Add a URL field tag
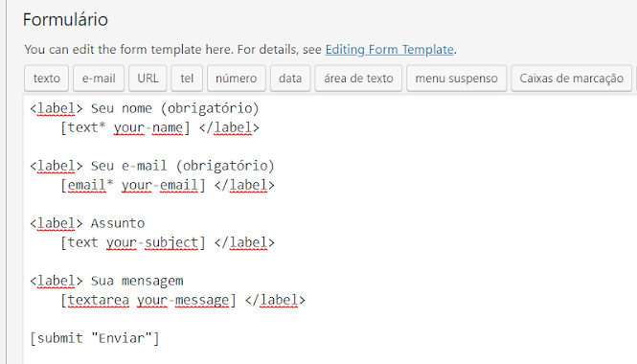Viewport: 637px width, 364px height. pos(148,78)
